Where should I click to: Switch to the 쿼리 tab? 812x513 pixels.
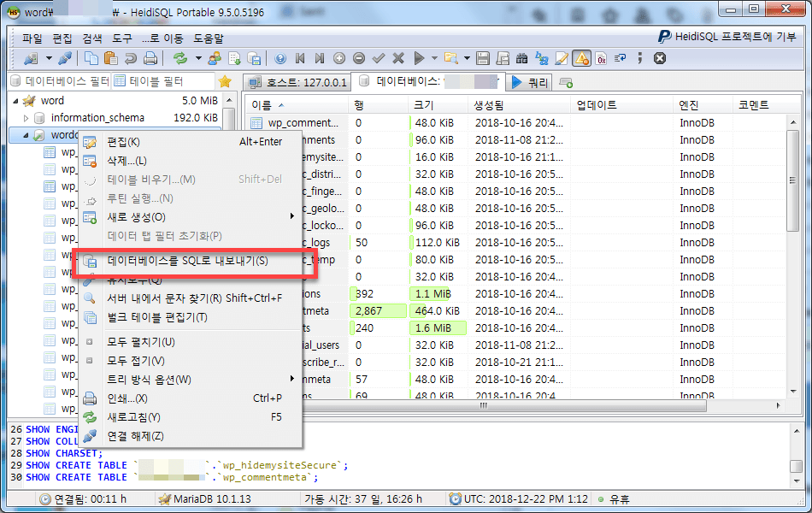coord(529,82)
